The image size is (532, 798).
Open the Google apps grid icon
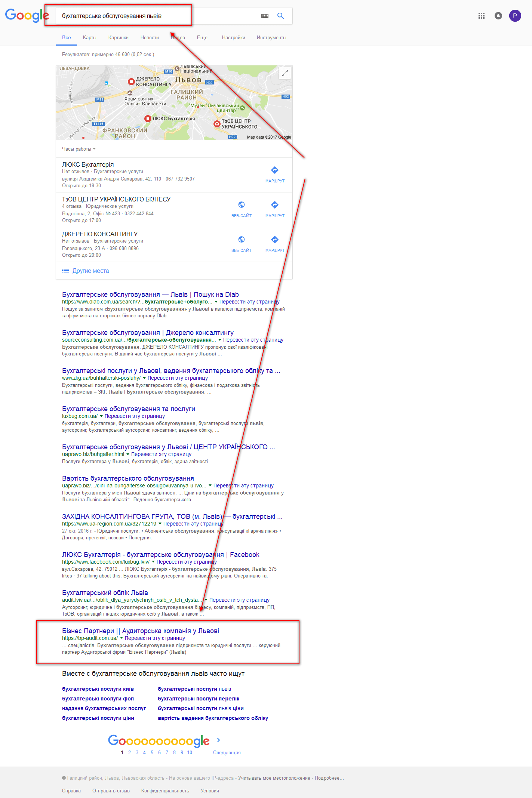tap(482, 16)
